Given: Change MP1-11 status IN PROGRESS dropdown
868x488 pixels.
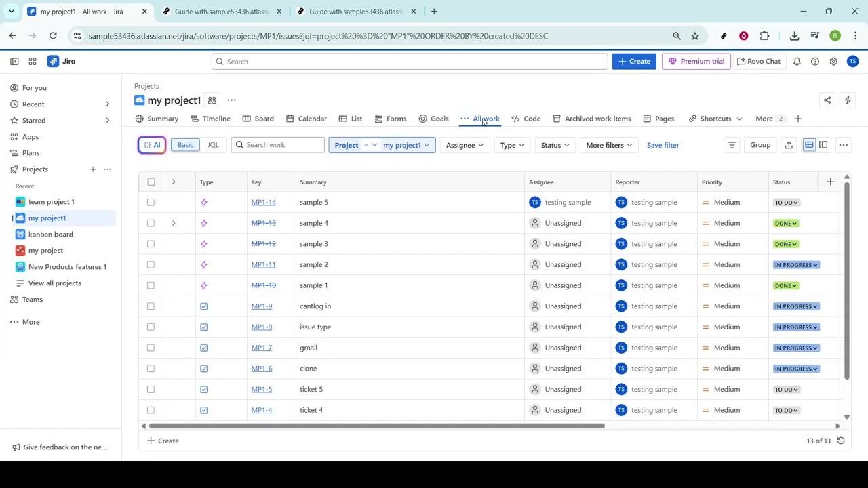Looking at the screenshot, I should (796, 265).
